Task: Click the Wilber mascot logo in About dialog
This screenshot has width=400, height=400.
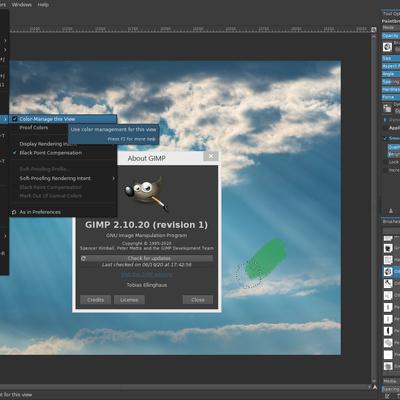Action: point(146,193)
